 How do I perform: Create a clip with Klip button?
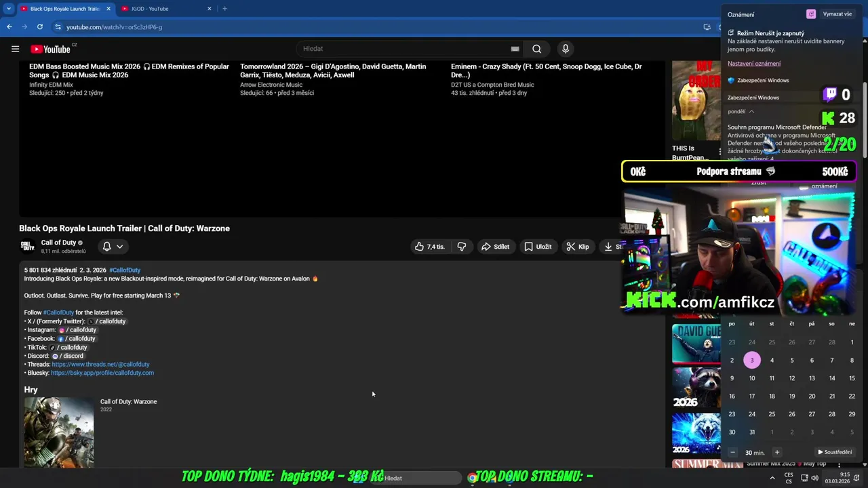(578, 247)
